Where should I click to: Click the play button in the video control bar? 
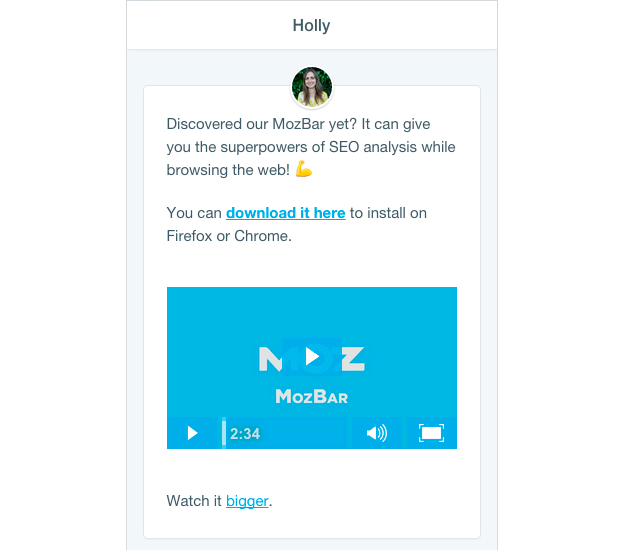pyautogui.click(x=193, y=433)
